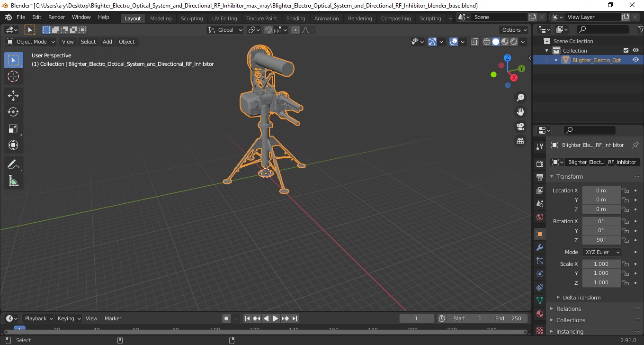Toggle snapping magnet button
The height and width of the screenshot is (345, 644).
[x=268, y=30]
